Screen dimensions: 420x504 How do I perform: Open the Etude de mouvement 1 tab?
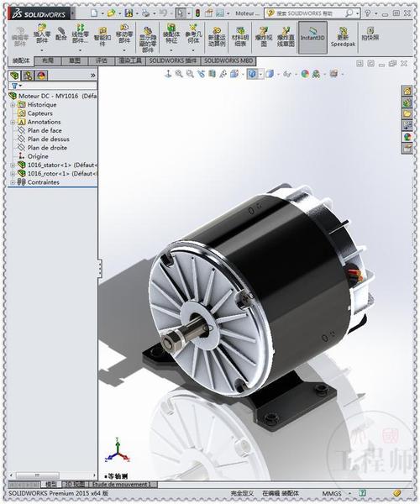pyautogui.click(x=122, y=484)
